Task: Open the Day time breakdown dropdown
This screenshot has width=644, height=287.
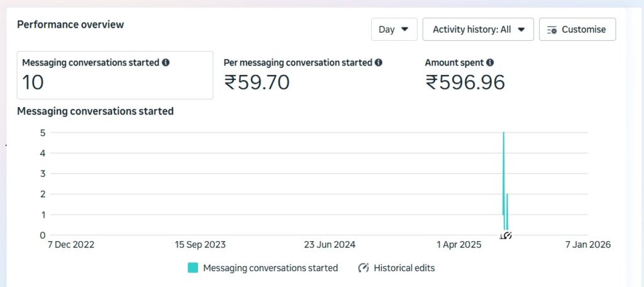Action: 394,30
